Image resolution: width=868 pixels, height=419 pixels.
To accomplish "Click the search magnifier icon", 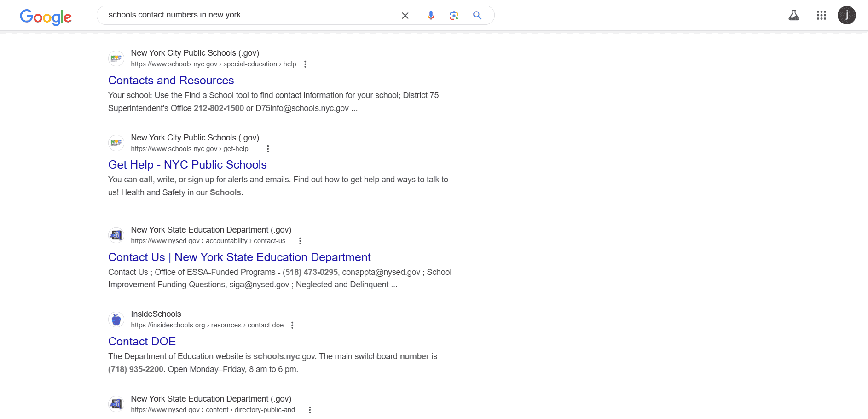I will coord(477,15).
